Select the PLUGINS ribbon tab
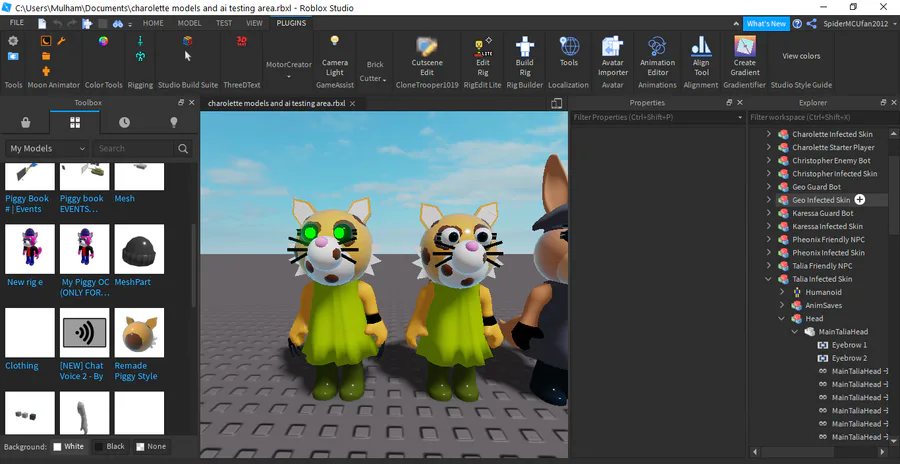 click(x=291, y=23)
